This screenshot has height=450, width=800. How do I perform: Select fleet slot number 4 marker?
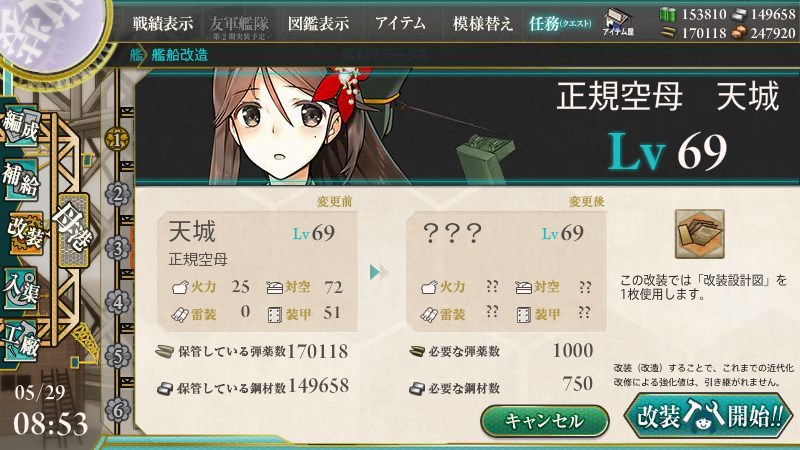click(117, 302)
